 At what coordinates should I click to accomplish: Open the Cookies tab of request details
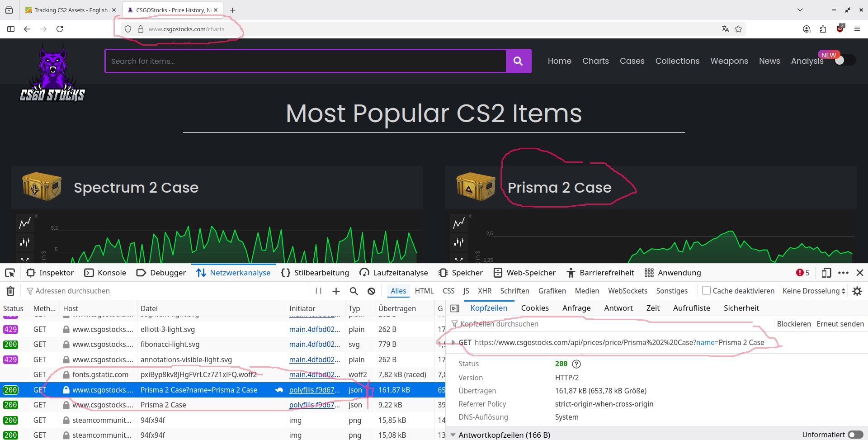(x=535, y=308)
